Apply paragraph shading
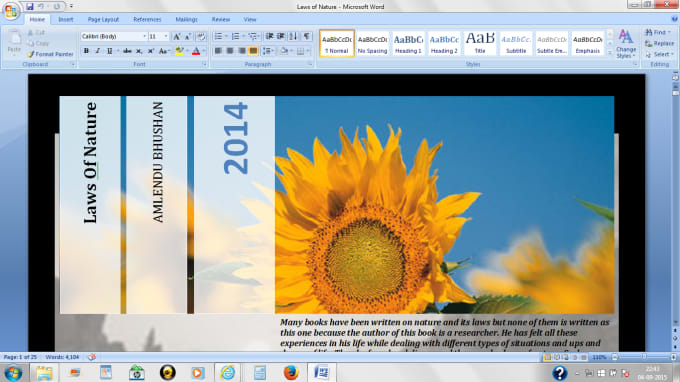This screenshot has width=680, height=382. point(284,51)
